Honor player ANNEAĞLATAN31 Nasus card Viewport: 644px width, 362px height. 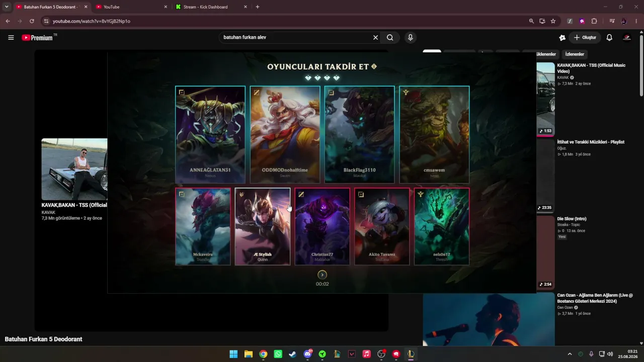coord(210,134)
